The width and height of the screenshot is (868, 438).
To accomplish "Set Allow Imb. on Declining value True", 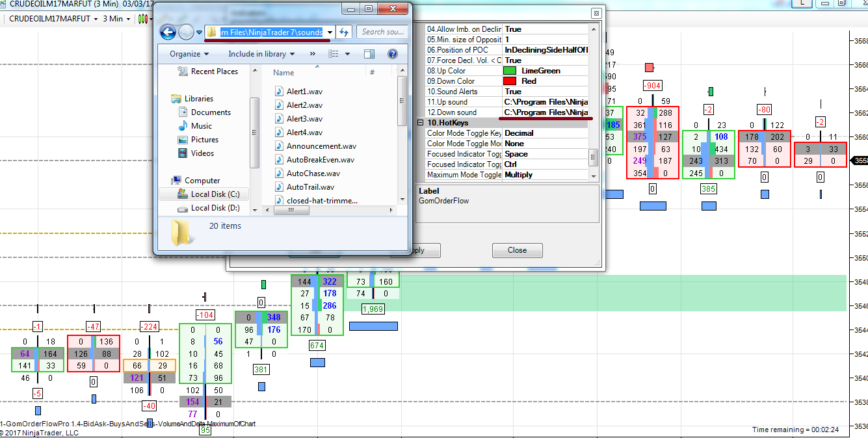I will click(x=545, y=29).
